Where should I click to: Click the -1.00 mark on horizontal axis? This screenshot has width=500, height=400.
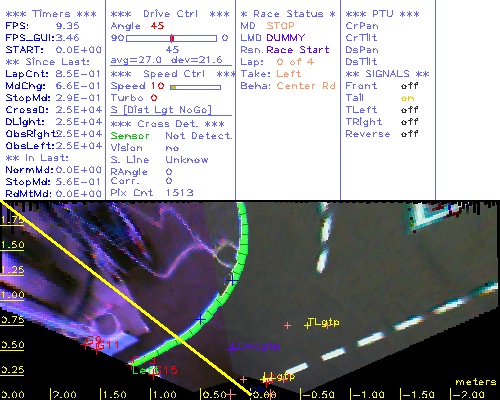point(368,394)
